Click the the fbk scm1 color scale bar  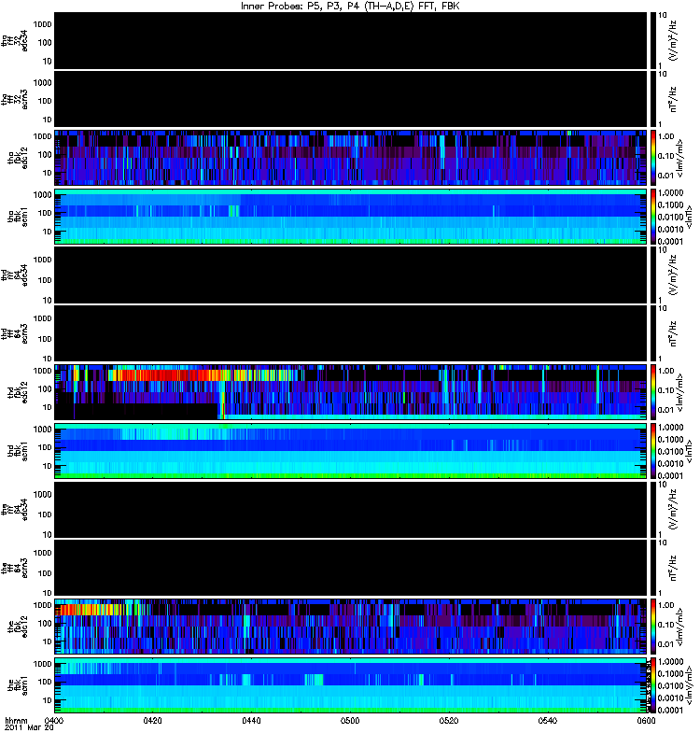654,685
